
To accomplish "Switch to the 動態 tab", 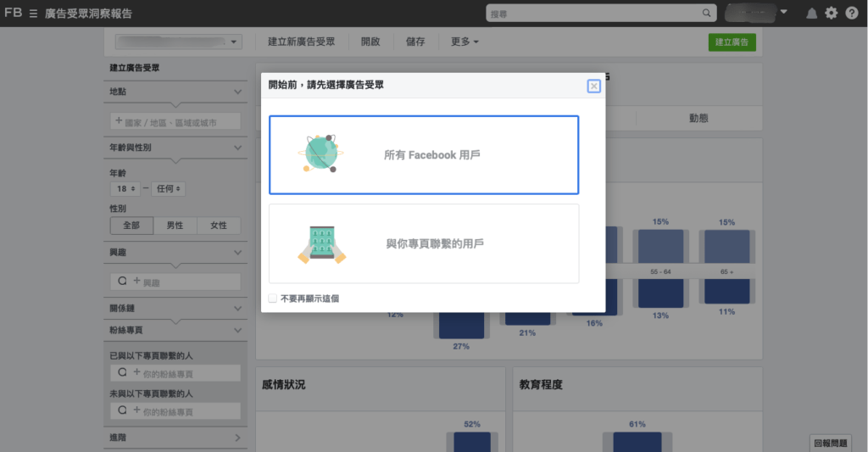I will click(698, 118).
